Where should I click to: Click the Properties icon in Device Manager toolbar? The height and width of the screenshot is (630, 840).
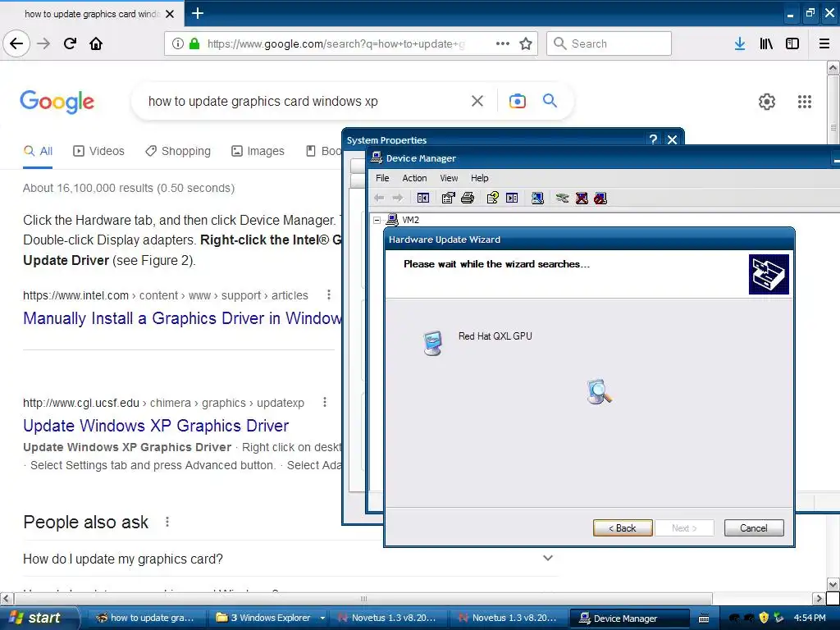(448, 199)
